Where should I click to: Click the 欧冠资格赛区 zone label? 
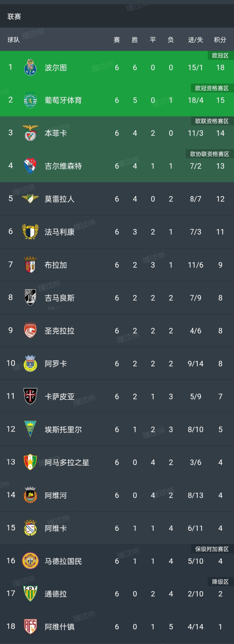212,88
